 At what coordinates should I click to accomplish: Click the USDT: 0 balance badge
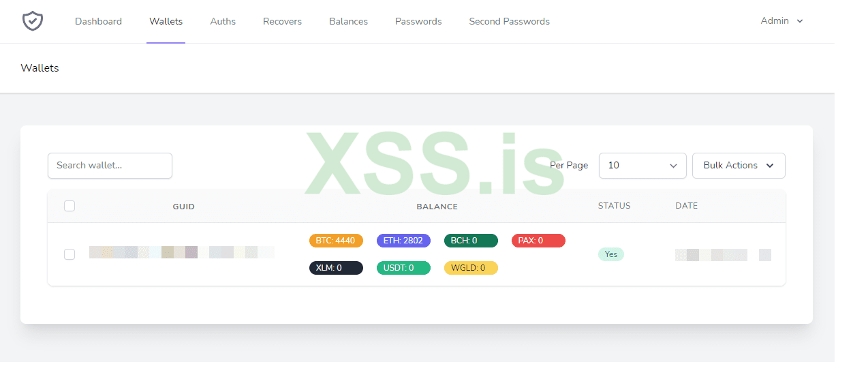pyautogui.click(x=403, y=268)
